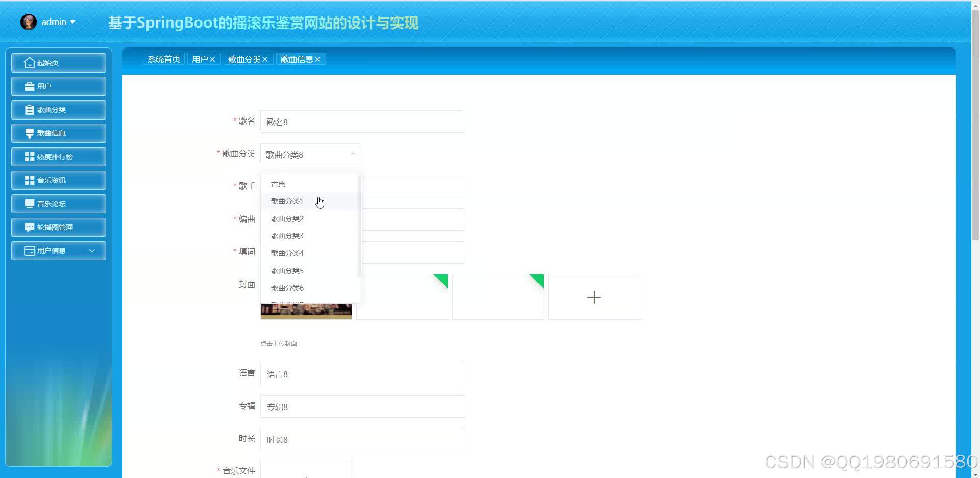Click the 歌名 input field showing 歌名8
The image size is (980, 478).
[362, 122]
